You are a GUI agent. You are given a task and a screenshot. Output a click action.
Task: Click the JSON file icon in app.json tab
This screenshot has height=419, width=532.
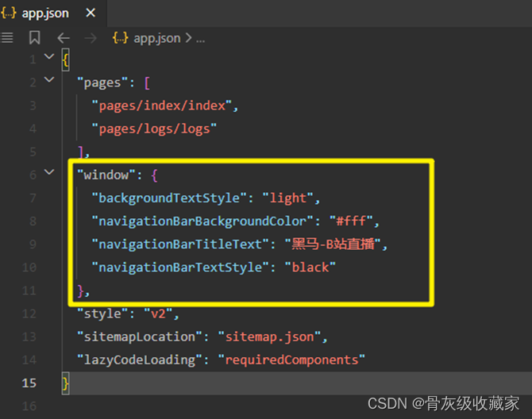tap(9, 13)
